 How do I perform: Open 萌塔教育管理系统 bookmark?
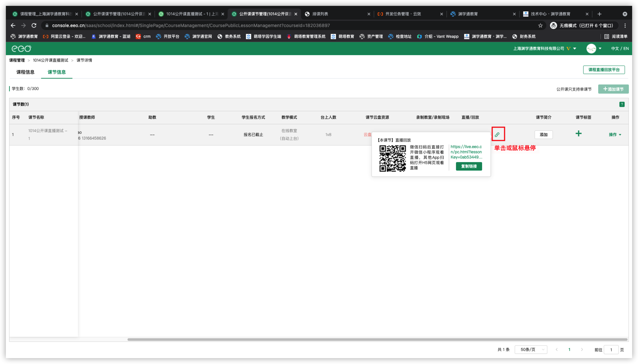[x=306, y=37]
